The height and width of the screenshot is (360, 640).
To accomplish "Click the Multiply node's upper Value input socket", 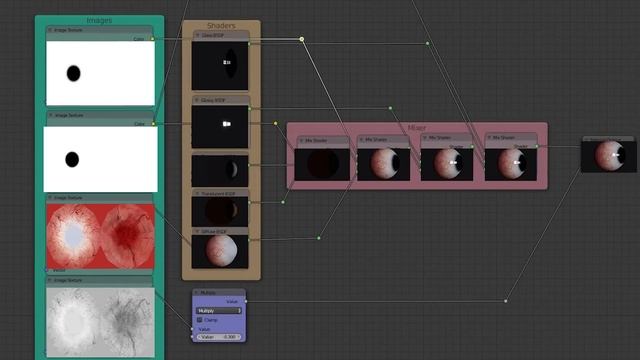I will coord(192,329).
